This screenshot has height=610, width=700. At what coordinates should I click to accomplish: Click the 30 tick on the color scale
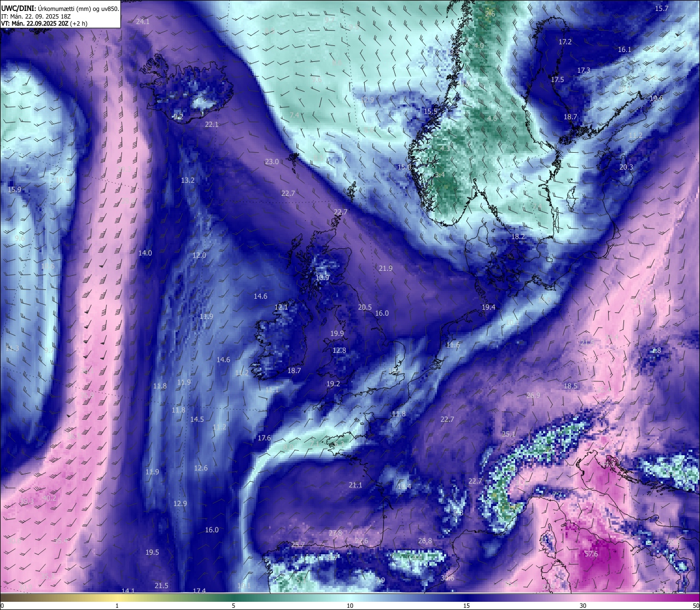[x=583, y=606]
